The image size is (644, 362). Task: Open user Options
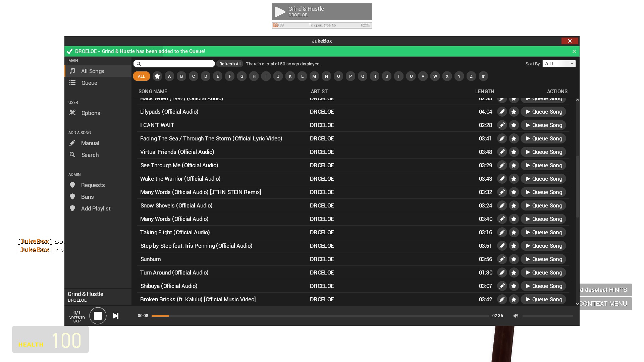[98, 113]
